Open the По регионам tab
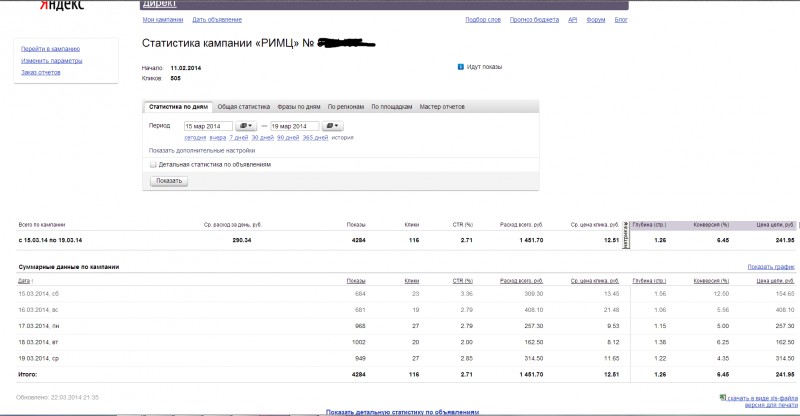Viewport: 800px width, 416px height. pyautogui.click(x=345, y=107)
